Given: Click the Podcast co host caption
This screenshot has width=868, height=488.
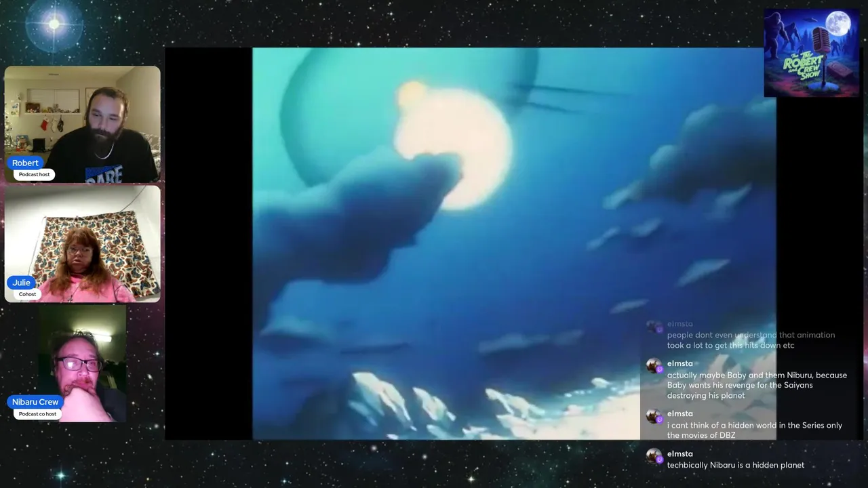Looking at the screenshot, I should [38, 413].
